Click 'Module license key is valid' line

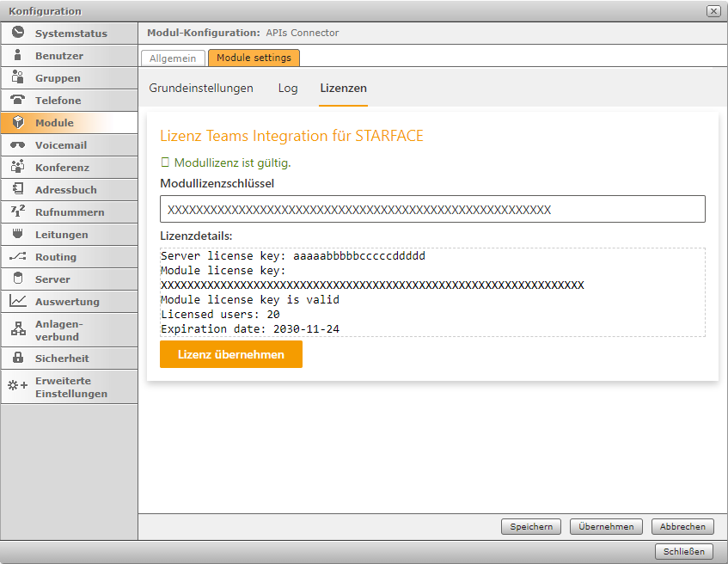[x=250, y=300]
